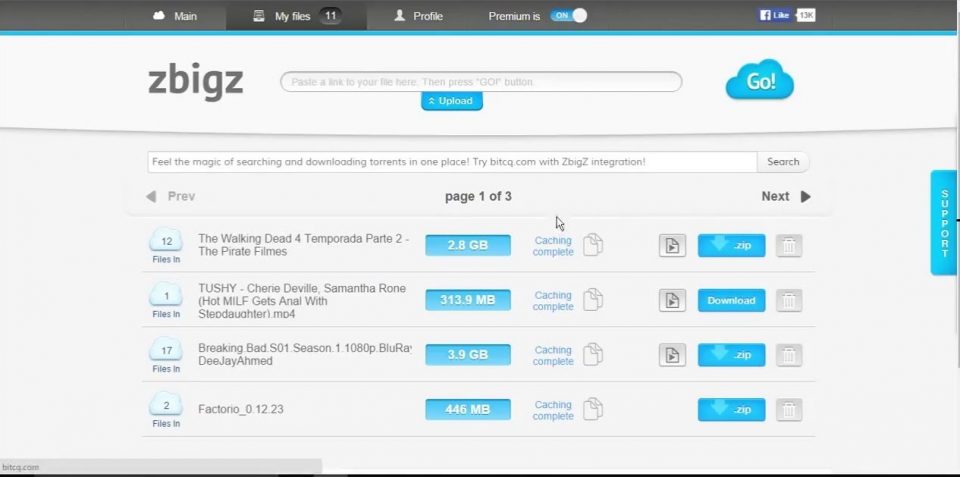Click the Facebook Like button
This screenshot has width=960, height=477.
coord(776,15)
